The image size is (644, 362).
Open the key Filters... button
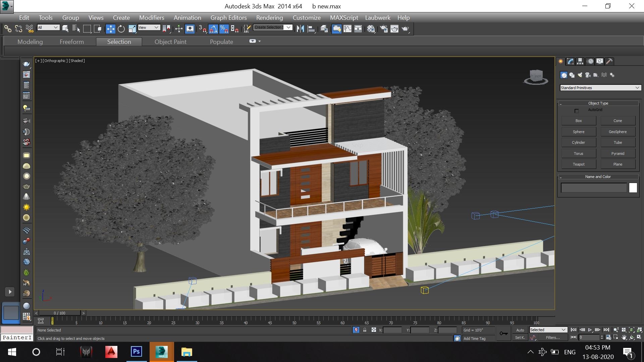552,338
